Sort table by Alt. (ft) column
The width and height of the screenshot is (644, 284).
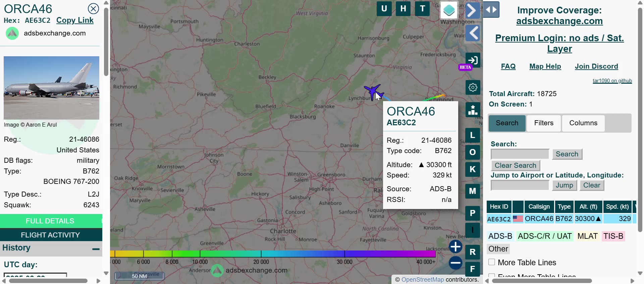click(588, 207)
